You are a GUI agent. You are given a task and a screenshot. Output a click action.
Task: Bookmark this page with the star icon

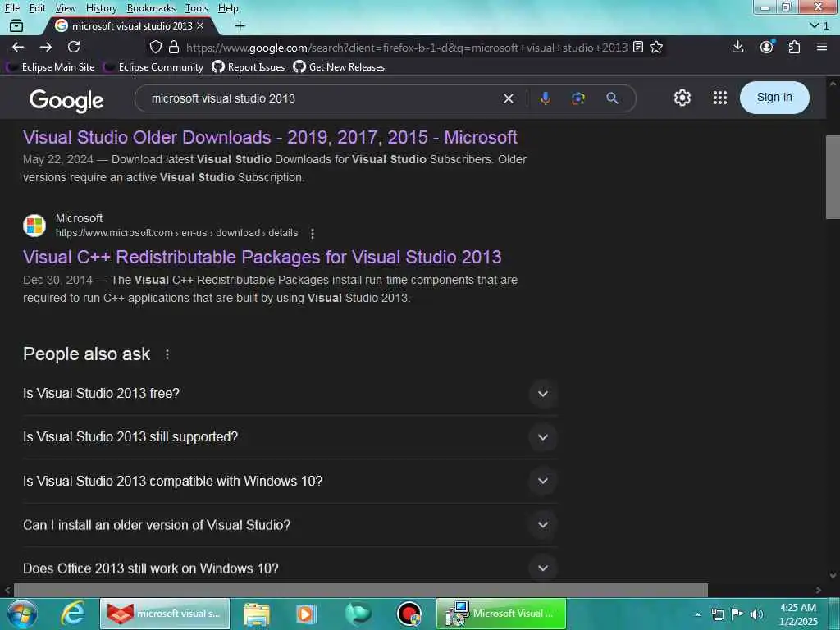(x=656, y=47)
